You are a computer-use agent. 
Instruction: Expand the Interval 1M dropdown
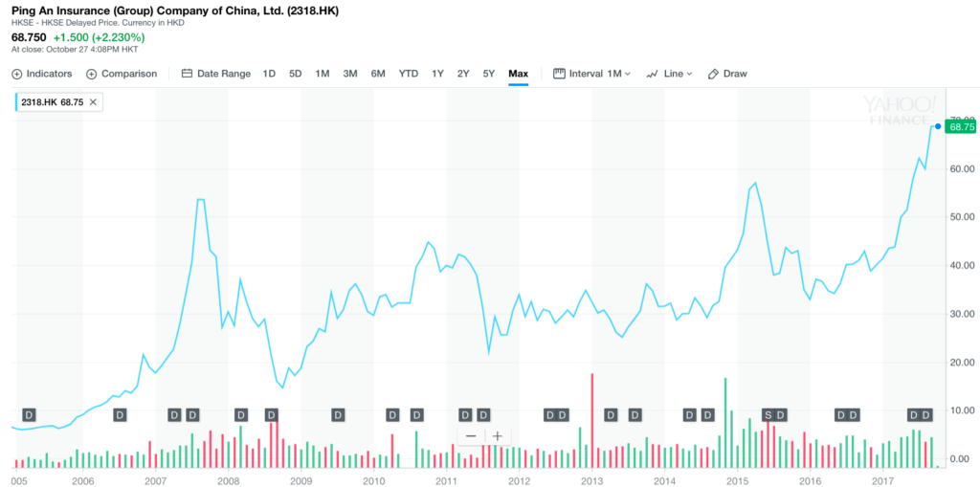tap(592, 74)
